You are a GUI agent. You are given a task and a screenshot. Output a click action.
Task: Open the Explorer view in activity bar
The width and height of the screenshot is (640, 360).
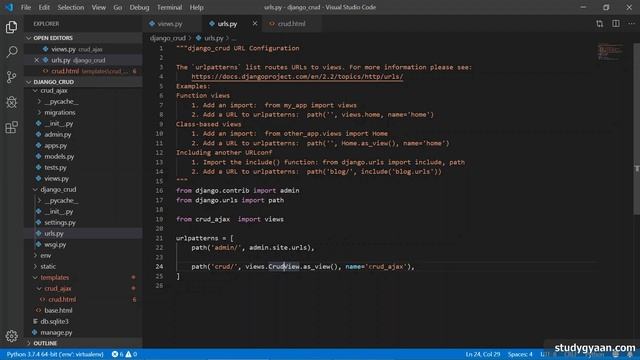coord(11,27)
